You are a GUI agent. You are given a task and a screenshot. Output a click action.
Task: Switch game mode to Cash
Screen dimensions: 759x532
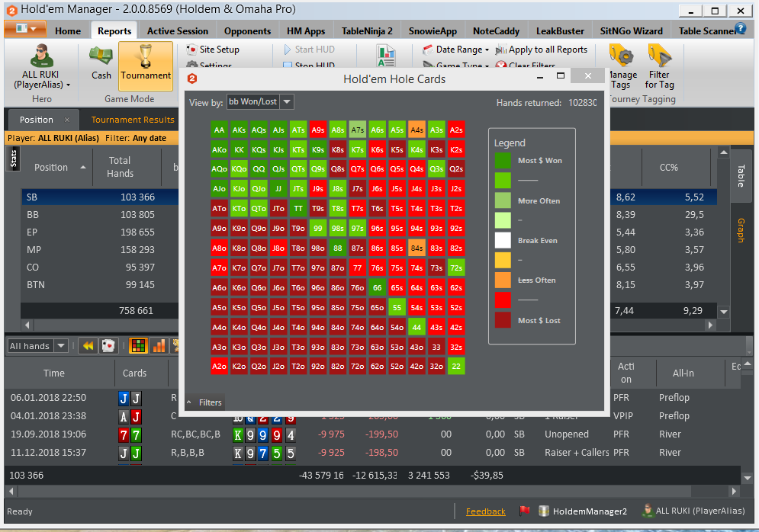coord(101,62)
